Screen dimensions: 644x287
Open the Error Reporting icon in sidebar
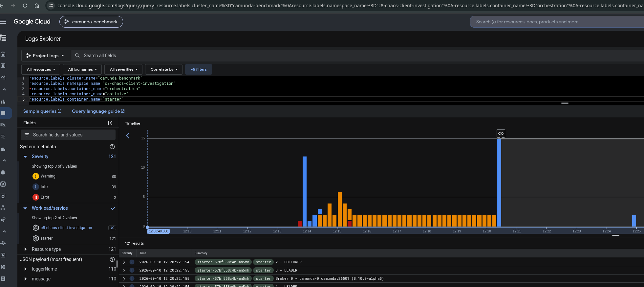coord(3,184)
